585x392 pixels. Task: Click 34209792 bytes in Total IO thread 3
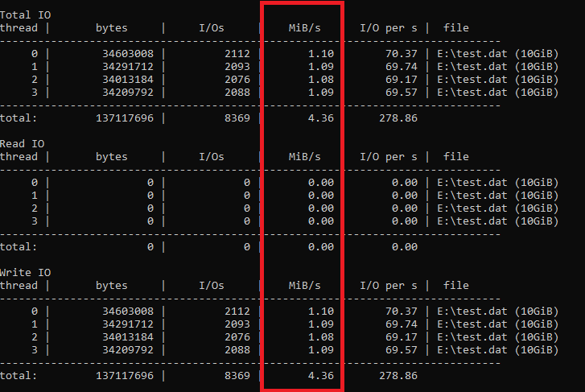(x=128, y=93)
